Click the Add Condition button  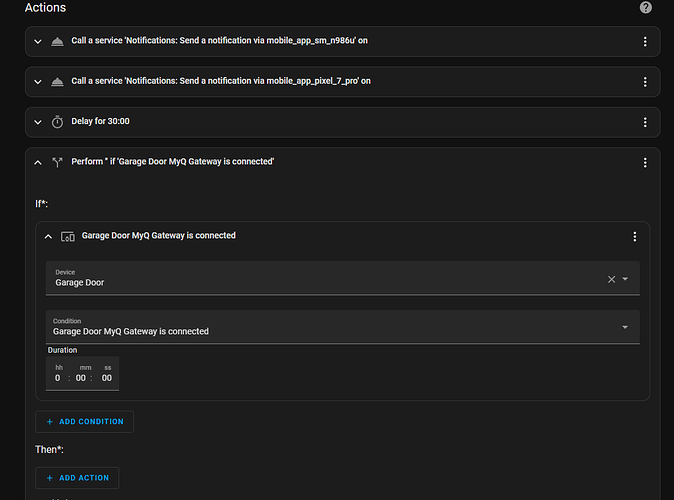pyautogui.click(x=84, y=422)
